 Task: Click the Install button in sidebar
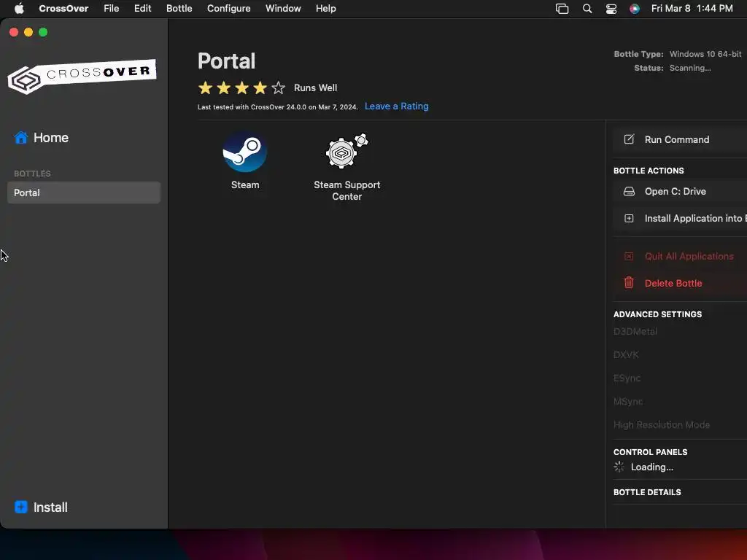[41, 507]
